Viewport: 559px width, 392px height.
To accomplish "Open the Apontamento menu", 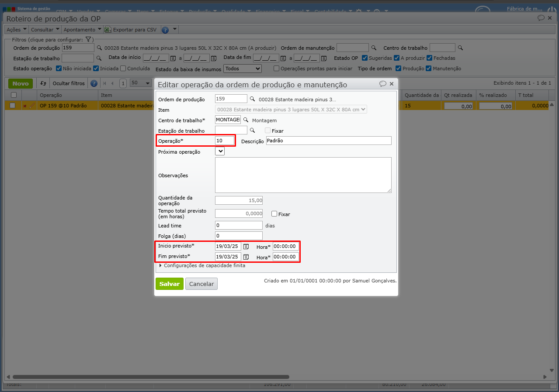I will click(82, 30).
